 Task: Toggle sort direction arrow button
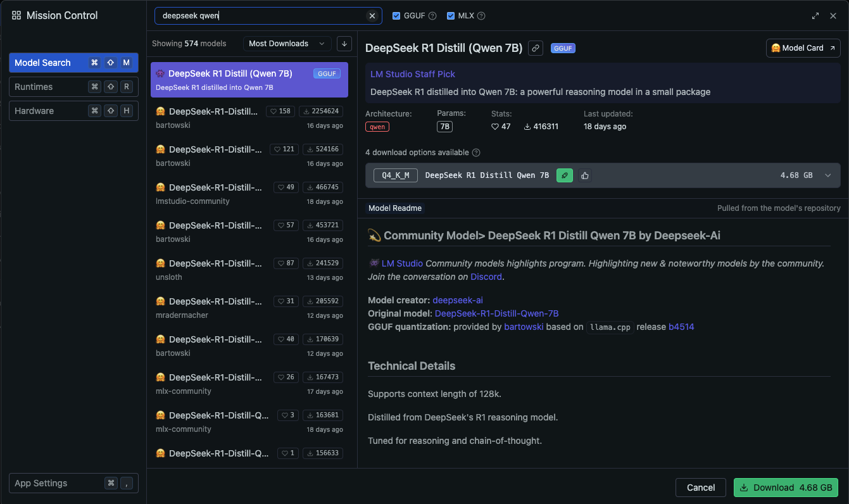tap(344, 44)
